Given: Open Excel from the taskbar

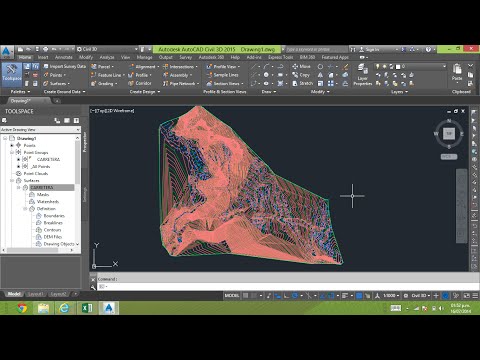Looking at the screenshot, I should pyautogui.click(x=87, y=308).
